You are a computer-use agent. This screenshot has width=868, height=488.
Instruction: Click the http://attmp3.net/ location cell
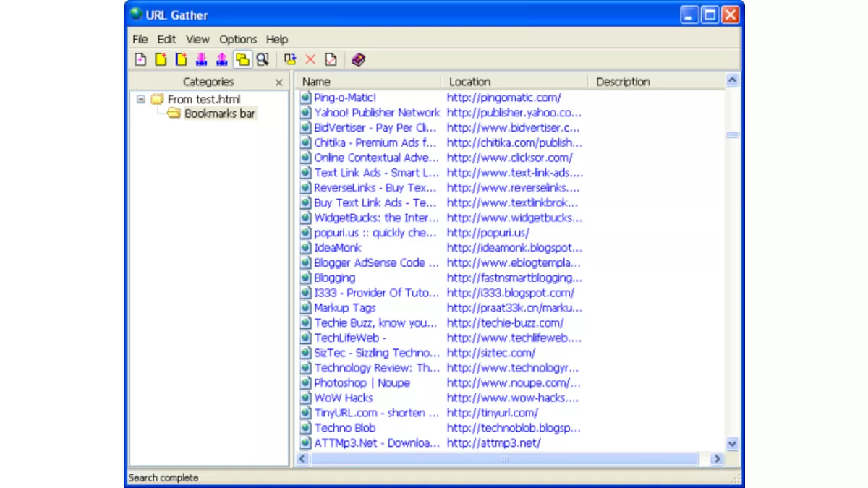[493, 442]
